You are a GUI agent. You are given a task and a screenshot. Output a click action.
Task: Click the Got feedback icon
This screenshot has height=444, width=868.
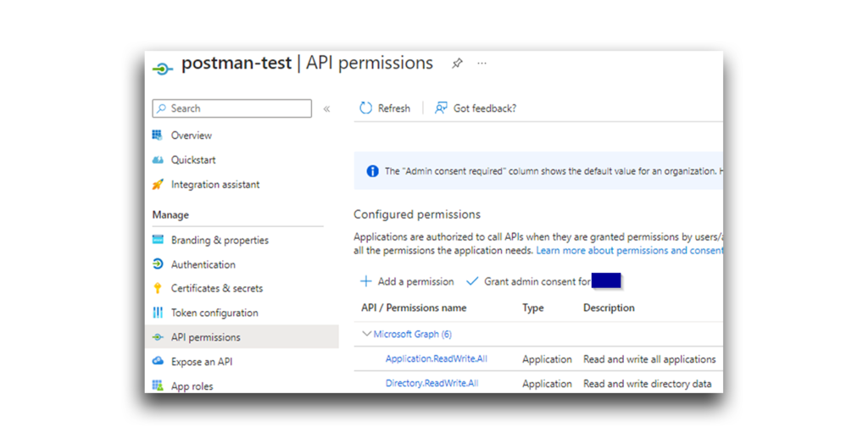pos(441,108)
